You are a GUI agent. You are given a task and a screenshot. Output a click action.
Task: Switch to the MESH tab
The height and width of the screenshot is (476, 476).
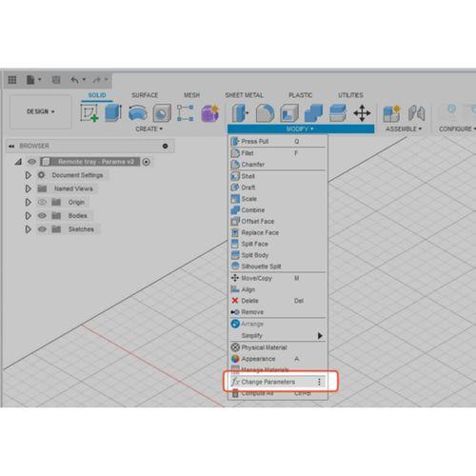pyautogui.click(x=191, y=95)
